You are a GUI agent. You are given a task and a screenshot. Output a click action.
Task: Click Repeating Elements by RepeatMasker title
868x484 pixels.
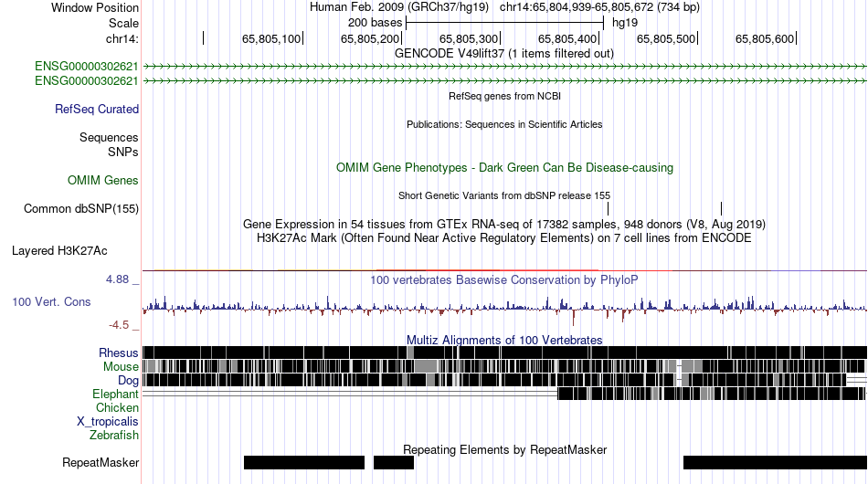(x=505, y=449)
